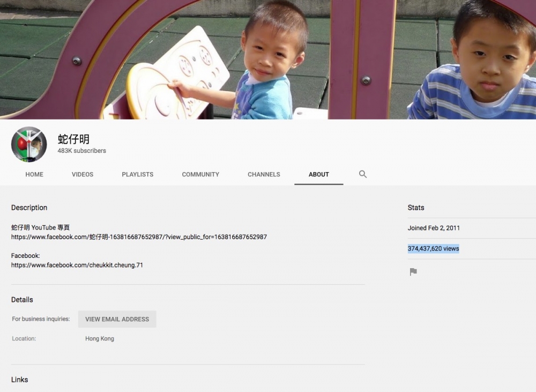Click the channel banner image

(x=268, y=59)
